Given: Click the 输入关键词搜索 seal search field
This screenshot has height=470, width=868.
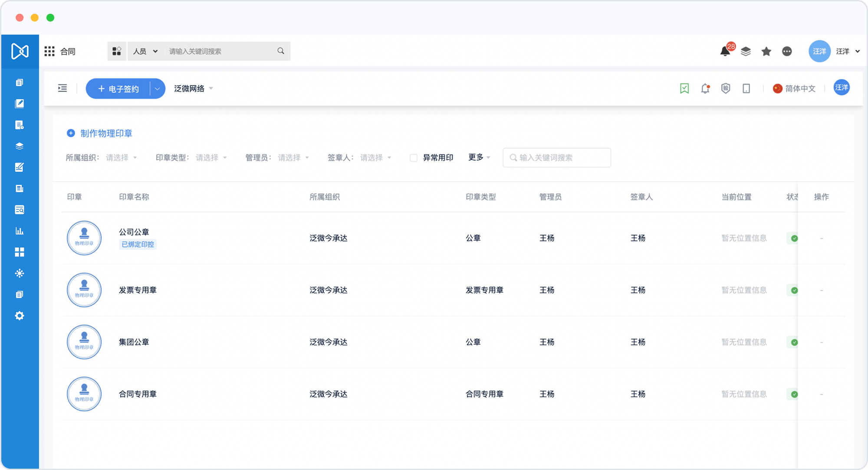Looking at the screenshot, I should 557,158.
